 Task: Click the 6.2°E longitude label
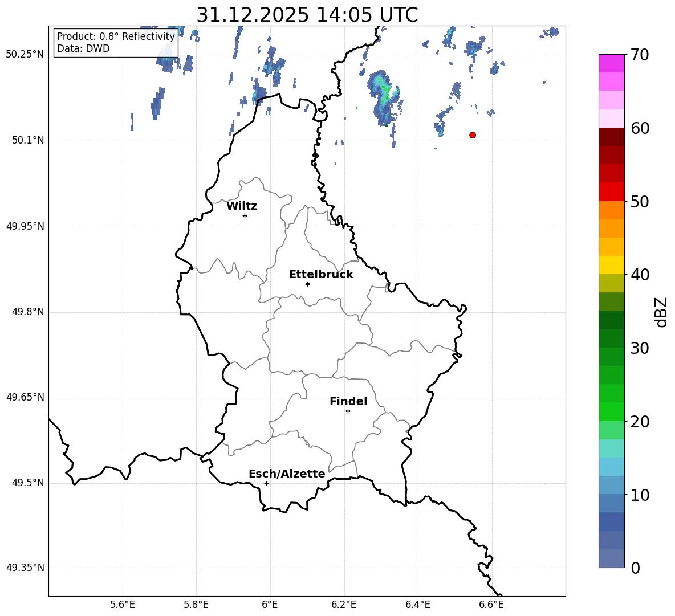pyautogui.click(x=344, y=605)
